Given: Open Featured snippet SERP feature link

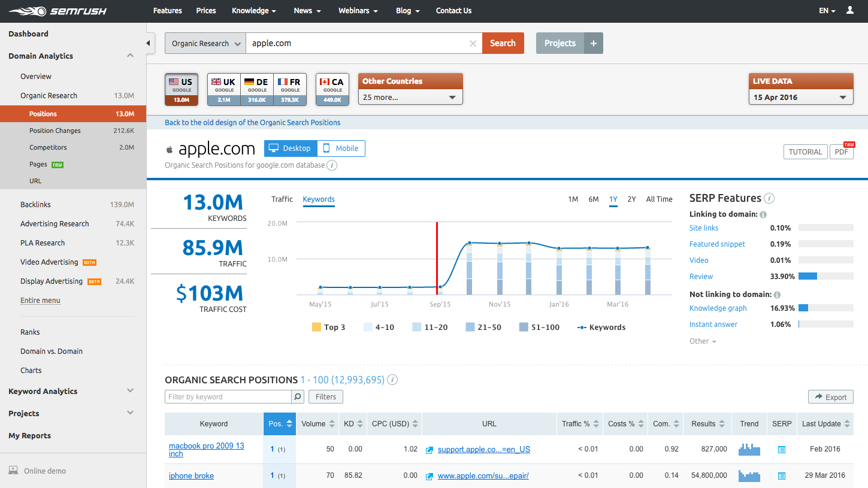Looking at the screenshot, I should 717,244.
